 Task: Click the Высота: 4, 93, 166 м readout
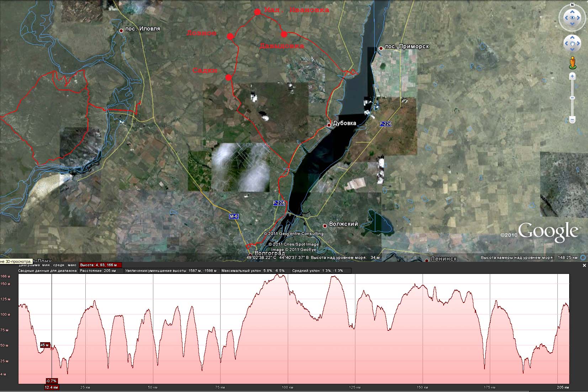pos(100,265)
